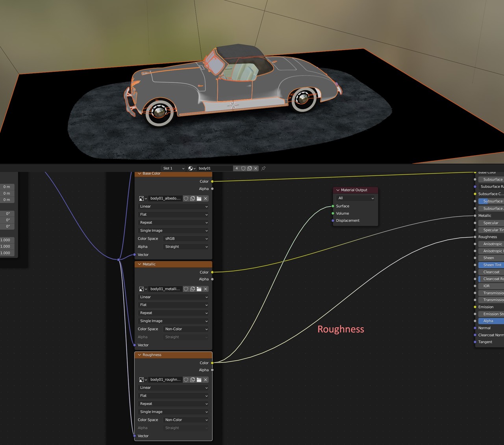Open Repeat extension dropdown in Roughness node
This screenshot has width=504, height=445.
pos(173,404)
